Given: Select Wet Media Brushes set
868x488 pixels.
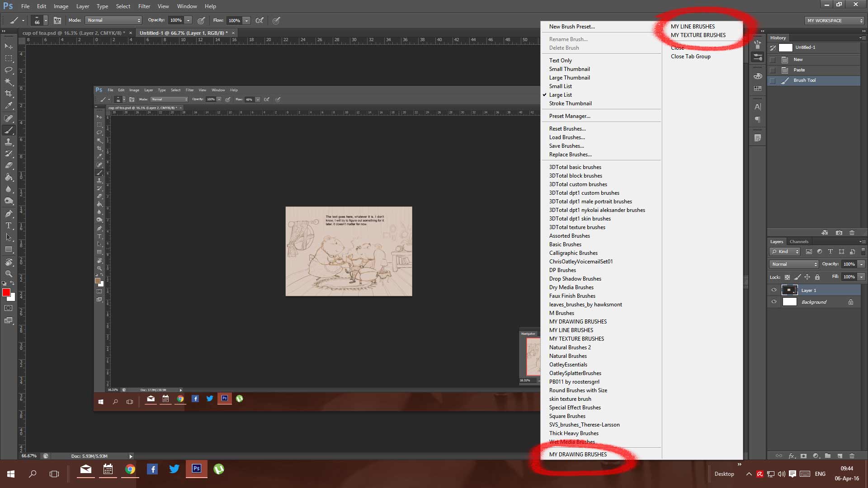Looking at the screenshot, I should click(572, 442).
